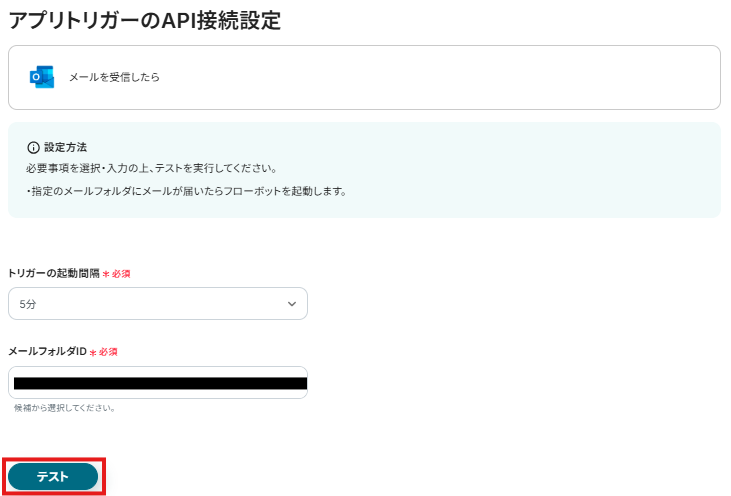Screen dimensions: 731x496
Task: Click the info icon beside 設定方法
Action: click(33, 147)
